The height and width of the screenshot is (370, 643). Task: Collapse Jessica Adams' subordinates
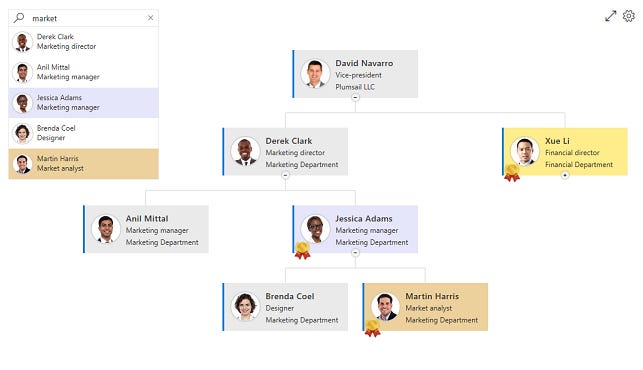click(355, 253)
